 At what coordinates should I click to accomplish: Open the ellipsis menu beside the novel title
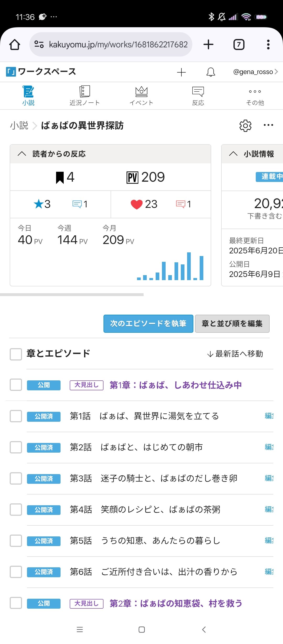[x=268, y=125]
